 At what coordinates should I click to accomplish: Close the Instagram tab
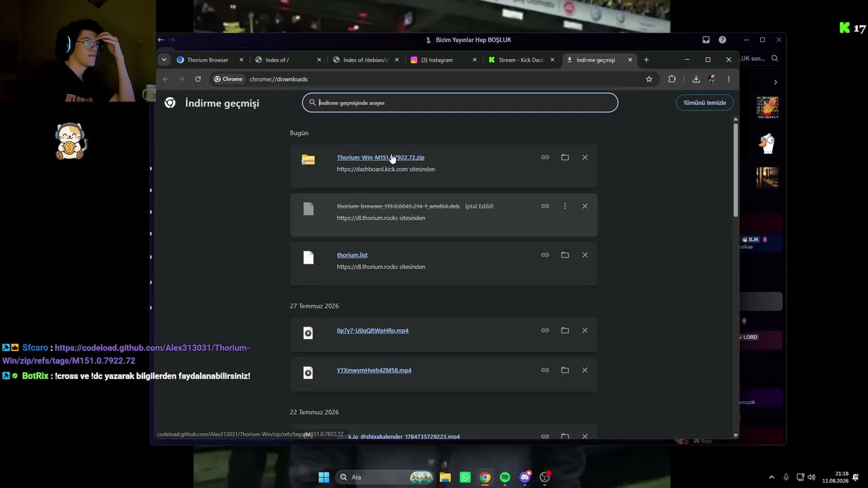click(x=475, y=60)
